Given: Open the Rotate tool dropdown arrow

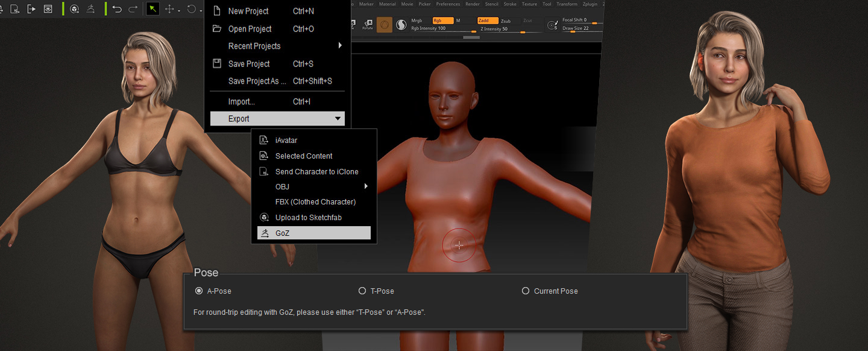Looking at the screenshot, I should coord(201,10).
